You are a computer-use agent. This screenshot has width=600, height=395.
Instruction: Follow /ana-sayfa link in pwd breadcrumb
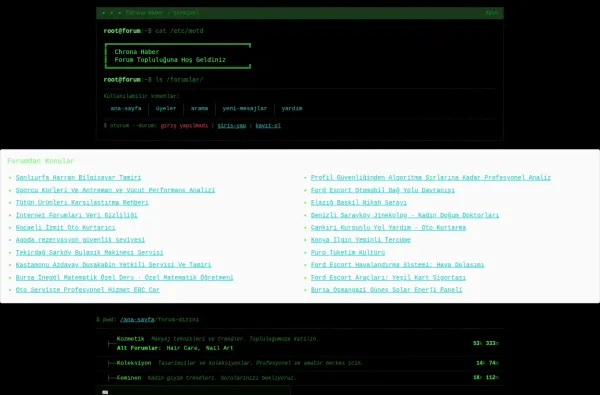click(137, 320)
